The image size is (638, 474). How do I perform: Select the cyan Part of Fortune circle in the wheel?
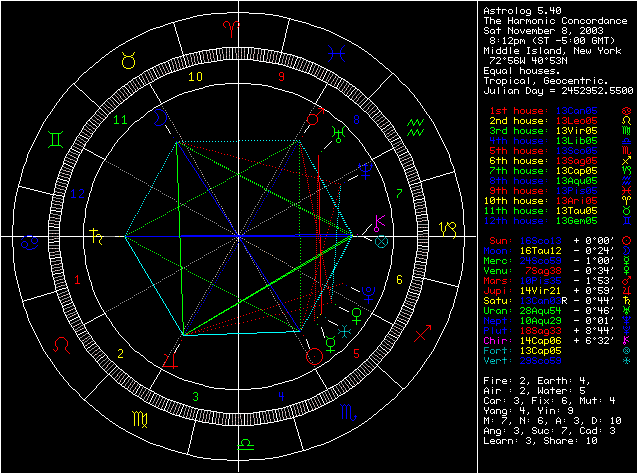click(x=381, y=241)
